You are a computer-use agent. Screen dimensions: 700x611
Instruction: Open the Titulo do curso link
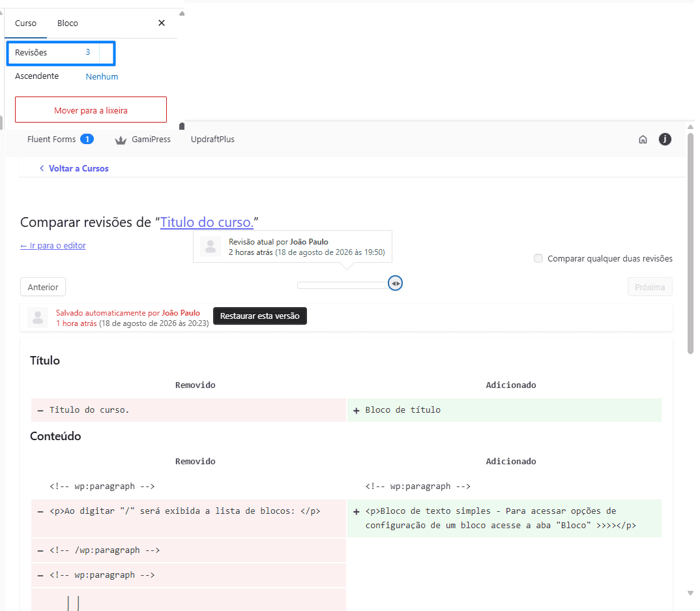(207, 222)
